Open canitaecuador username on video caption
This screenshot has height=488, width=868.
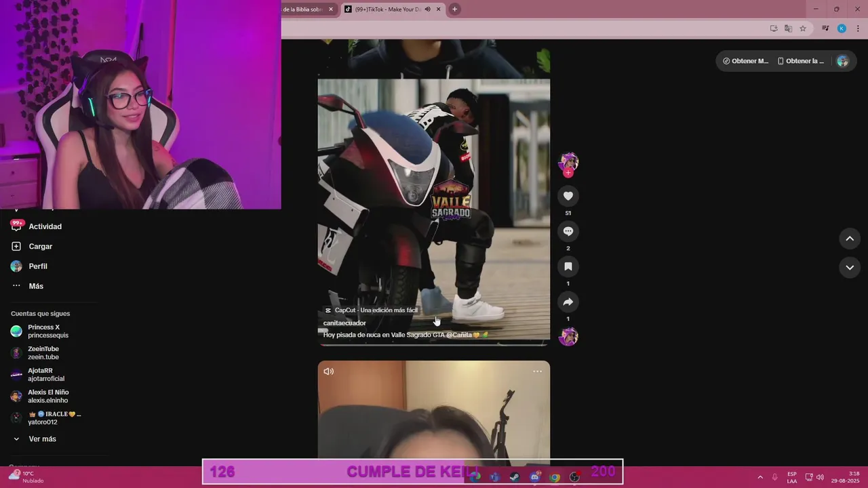pos(344,323)
